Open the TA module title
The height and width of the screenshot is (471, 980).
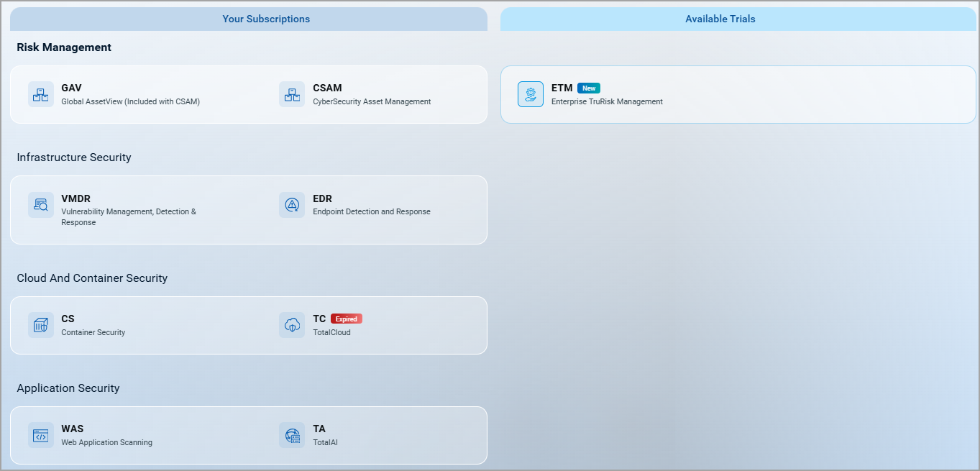[319, 429]
